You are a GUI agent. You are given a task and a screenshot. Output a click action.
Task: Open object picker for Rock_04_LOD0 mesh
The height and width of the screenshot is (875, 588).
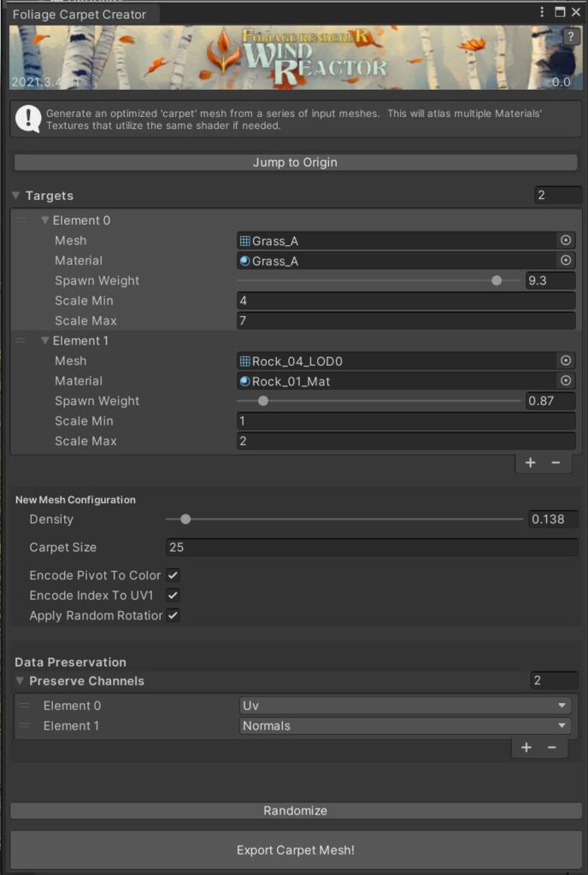tap(565, 361)
